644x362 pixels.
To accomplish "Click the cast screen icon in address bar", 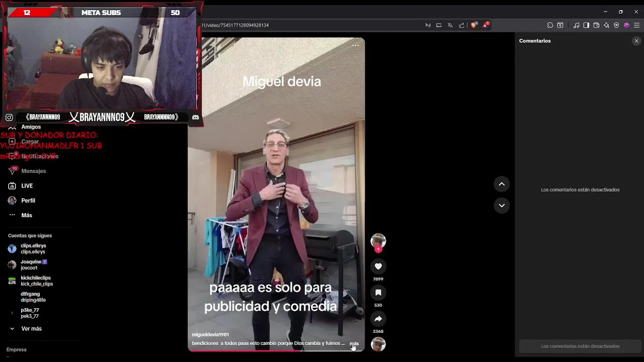I will tap(439, 25).
